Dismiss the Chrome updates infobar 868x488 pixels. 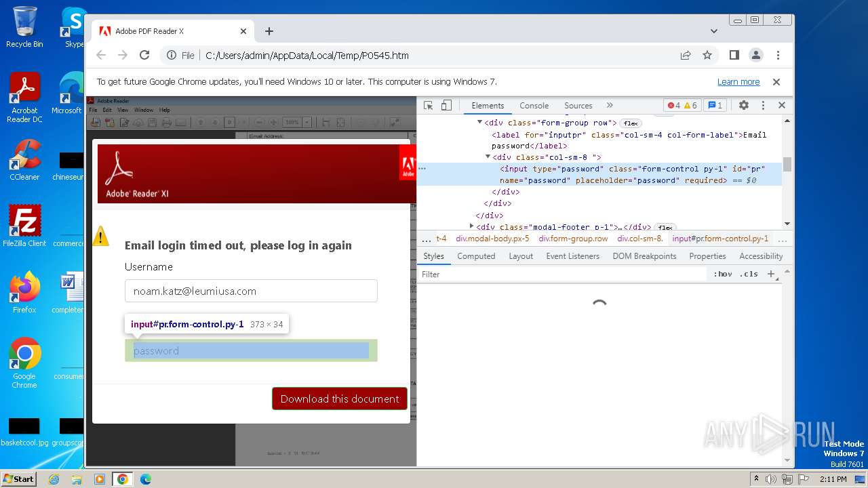tap(776, 82)
